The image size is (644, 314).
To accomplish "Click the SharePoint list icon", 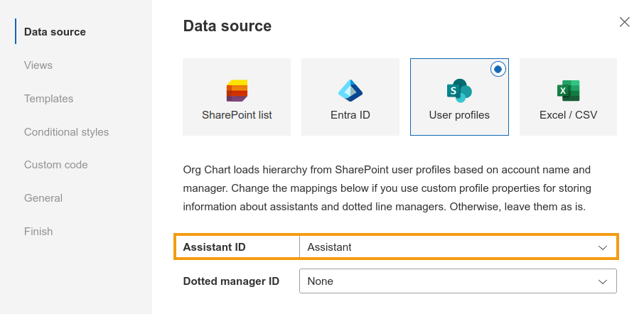I will click(237, 91).
